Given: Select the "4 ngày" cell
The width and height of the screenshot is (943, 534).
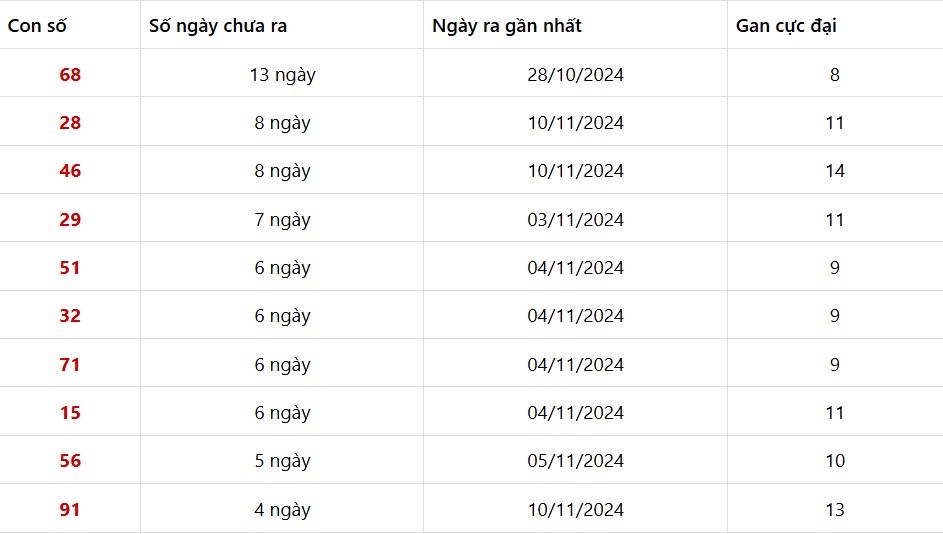Looking at the screenshot, I should pos(282,510).
